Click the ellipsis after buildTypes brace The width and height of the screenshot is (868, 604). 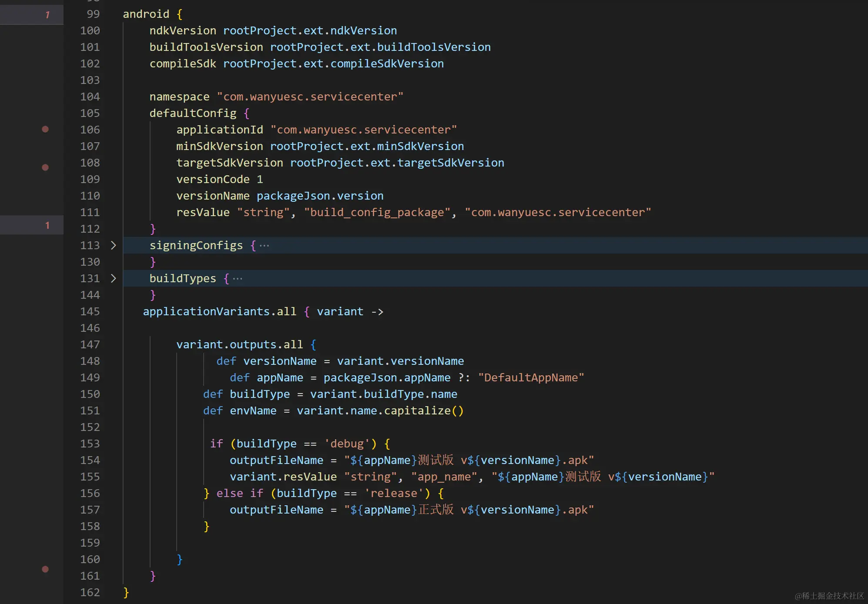pyautogui.click(x=238, y=279)
